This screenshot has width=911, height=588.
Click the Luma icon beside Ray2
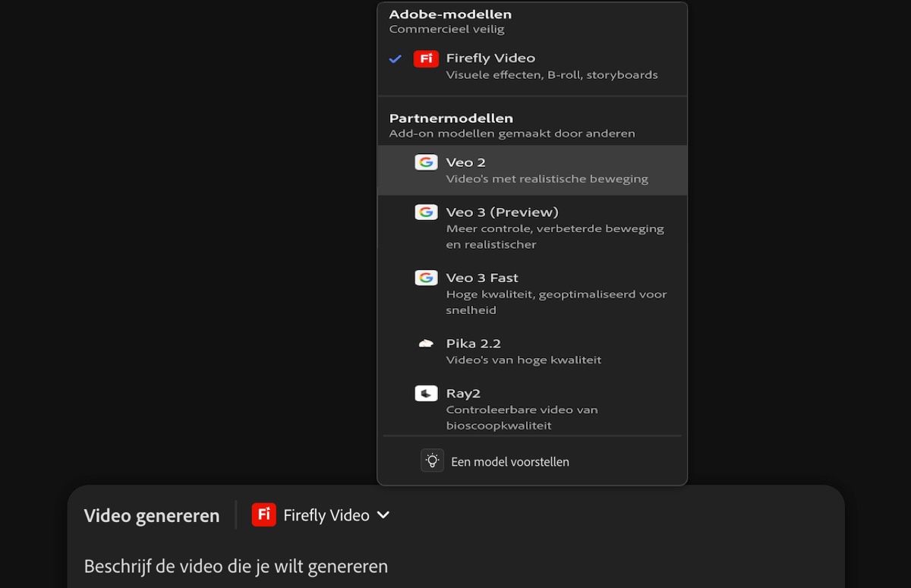[426, 393]
